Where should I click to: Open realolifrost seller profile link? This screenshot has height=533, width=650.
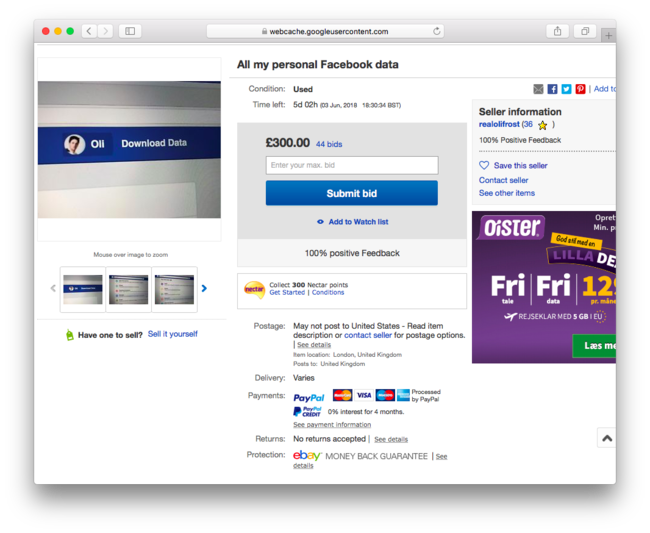(x=499, y=125)
